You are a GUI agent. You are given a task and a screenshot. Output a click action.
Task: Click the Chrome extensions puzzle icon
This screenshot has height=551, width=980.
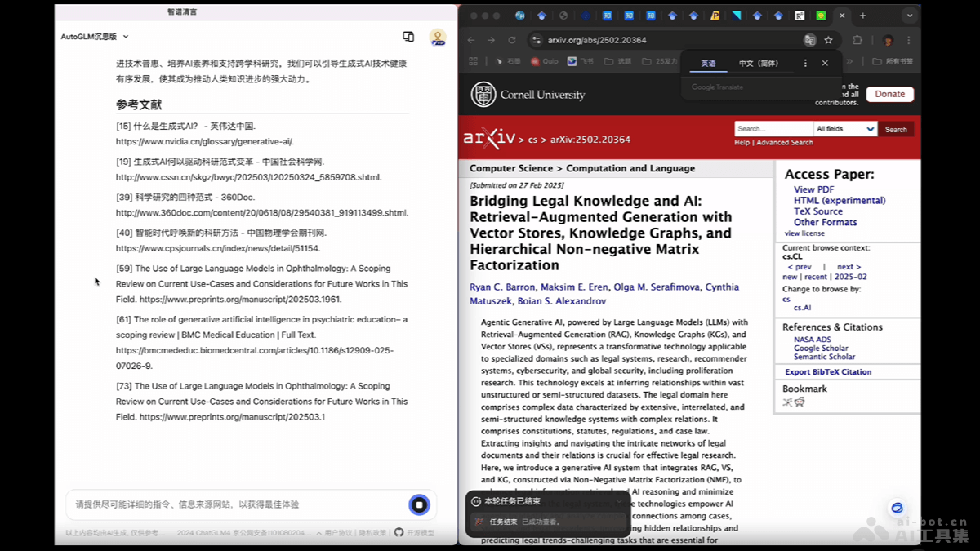tap(858, 38)
